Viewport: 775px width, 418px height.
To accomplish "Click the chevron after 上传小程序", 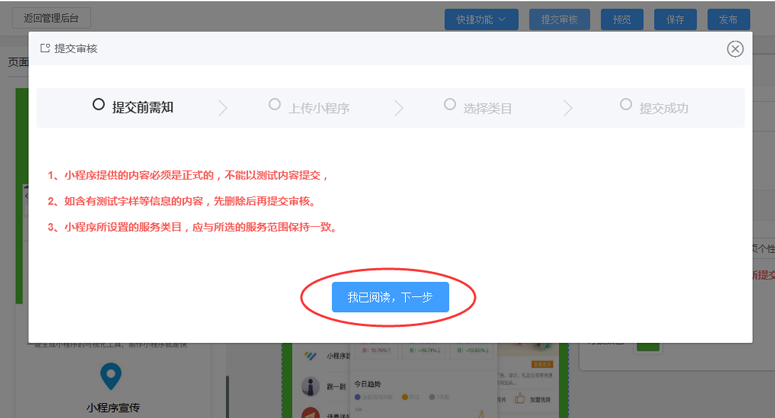I will [399, 108].
